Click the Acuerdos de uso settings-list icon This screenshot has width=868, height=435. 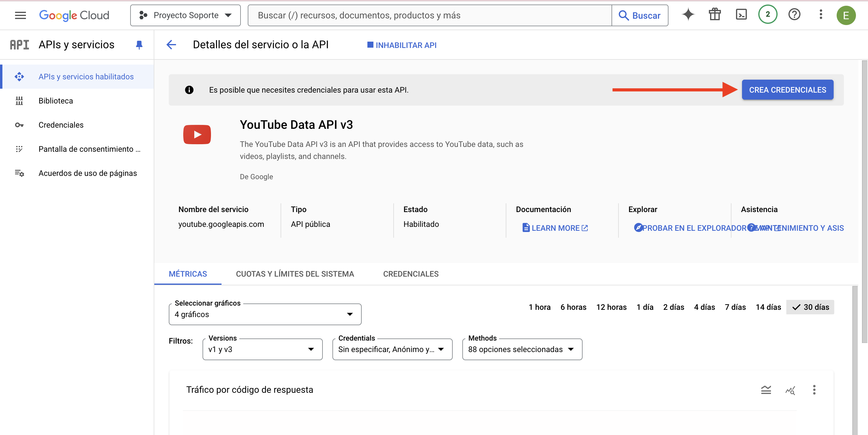(19, 173)
